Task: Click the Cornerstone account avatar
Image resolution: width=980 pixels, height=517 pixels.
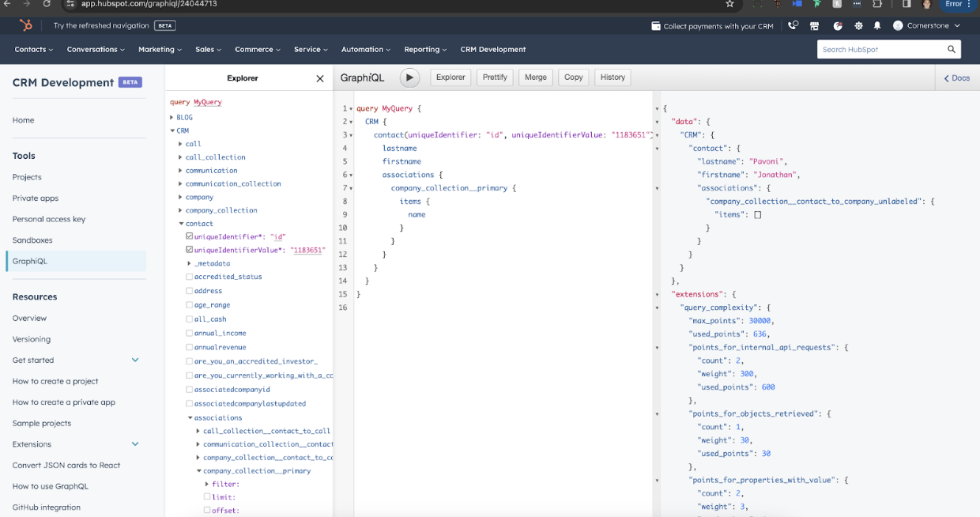Action: pyautogui.click(x=898, y=25)
